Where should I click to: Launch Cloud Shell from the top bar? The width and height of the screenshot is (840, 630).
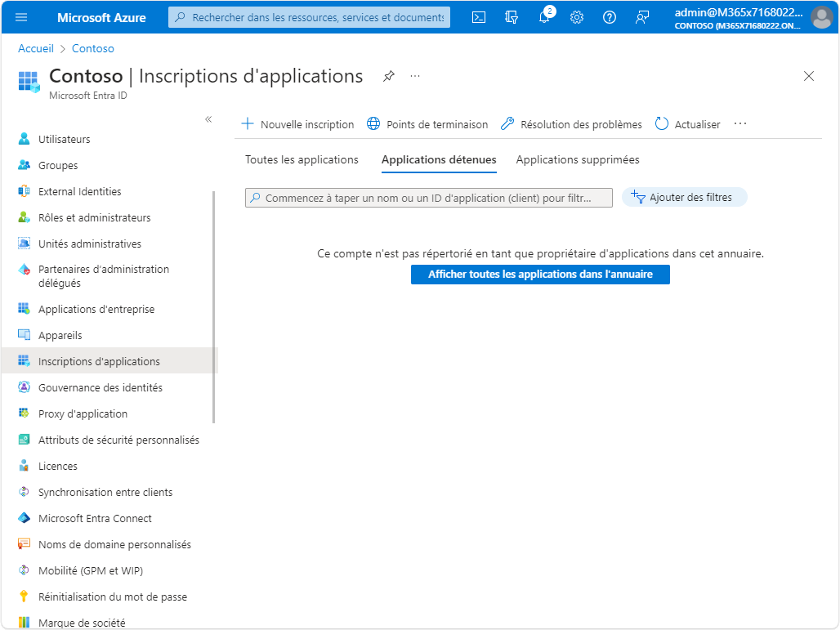(478, 18)
